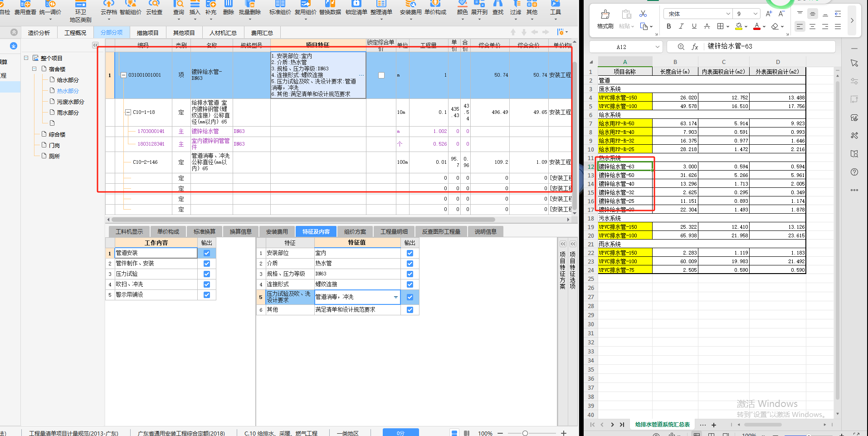This screenshot has width=868, height=436.
Task: Click the 给排水管道系统汇总表 sheet tab
Action: point(662,425)
